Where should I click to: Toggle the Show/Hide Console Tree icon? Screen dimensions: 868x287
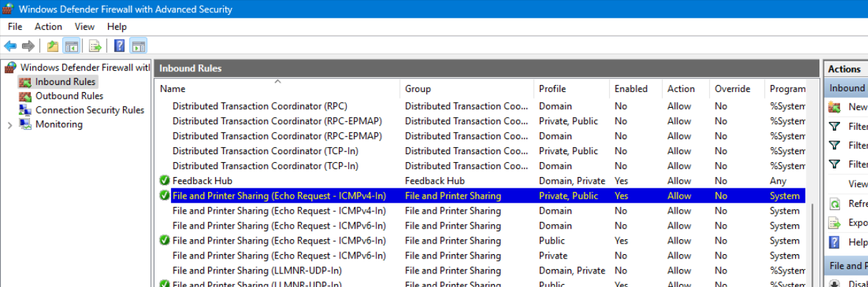tap(71, 46)
